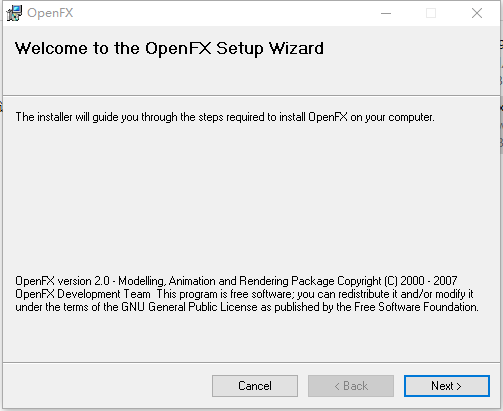Click the greyed-out maximize window icon
Screen dimensions: 503x411
(x=431, y=13)
